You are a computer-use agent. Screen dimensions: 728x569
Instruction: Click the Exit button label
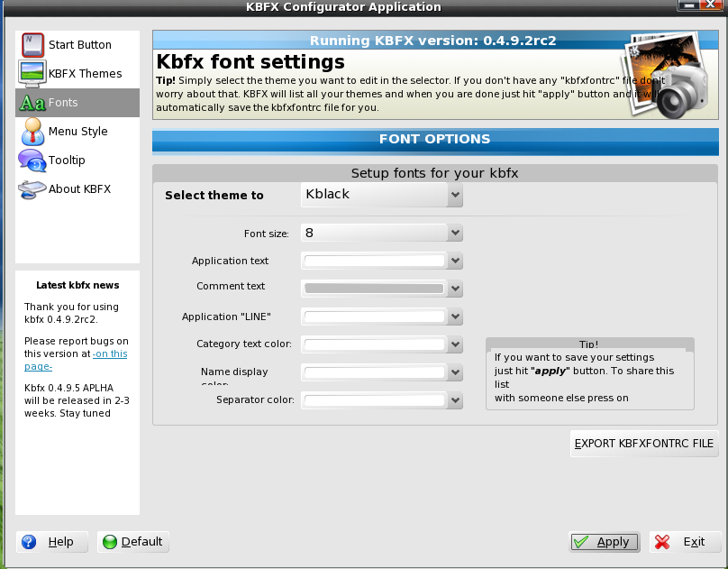pos(694,542)
